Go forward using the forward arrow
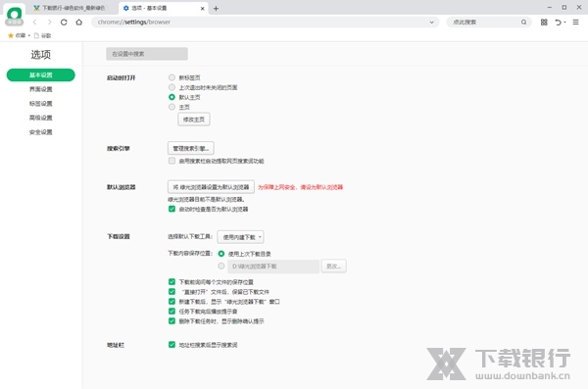This screenshot has width=588, height=389. pyautogui.click(x=49, y=23)
